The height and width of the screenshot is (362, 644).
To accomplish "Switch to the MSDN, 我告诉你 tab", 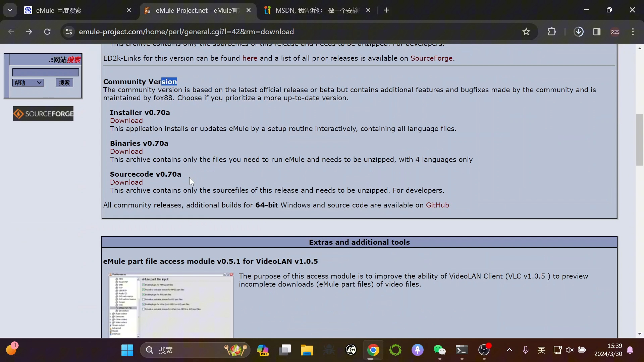I will (x=317, y=10).
